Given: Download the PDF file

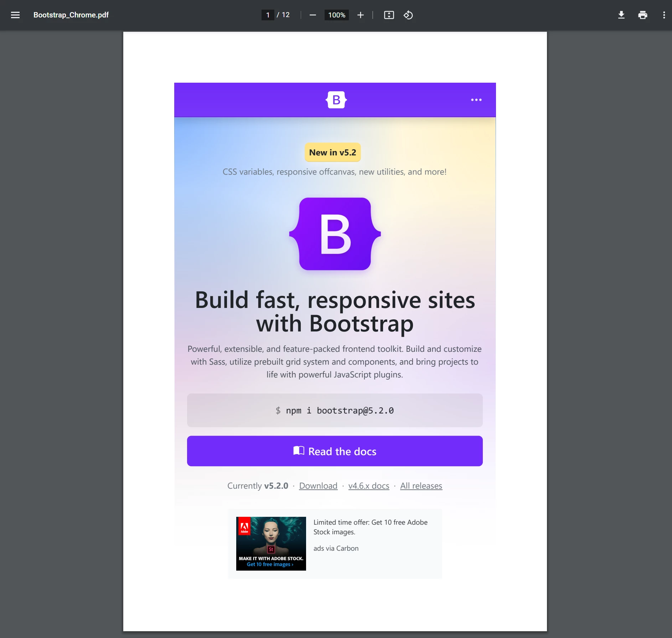Looking at the screenshot, I should pyautogui.click(x=621, y=15).
